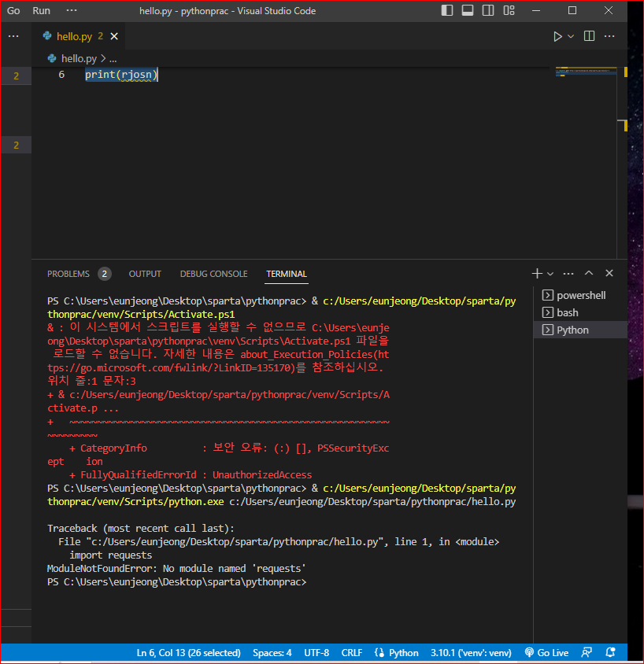This screenshot has height=664, width=644.
Task: Click the ModuleNotFoundError terminal line
Action: (176, 568)
